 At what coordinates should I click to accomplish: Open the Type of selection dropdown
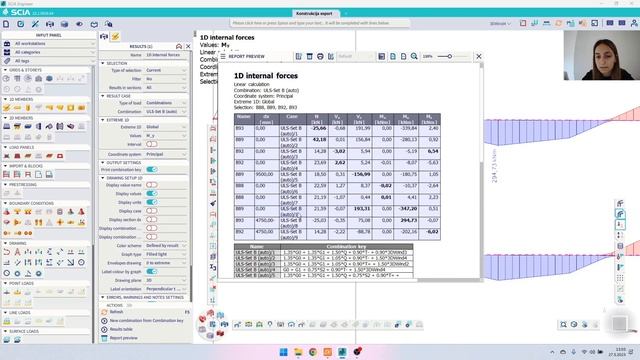(x=166, y=70)
